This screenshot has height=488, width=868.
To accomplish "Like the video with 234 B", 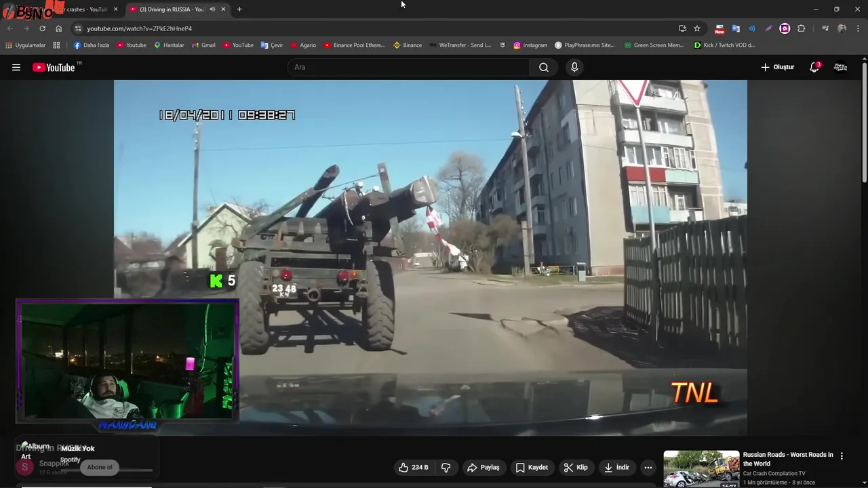I will tap(414, 467).
